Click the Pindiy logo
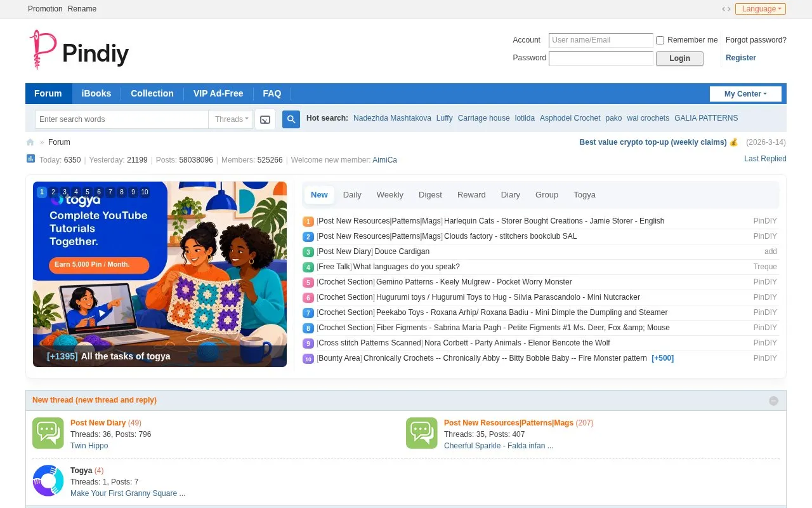812x508 pixels. (x=79, y=50)
